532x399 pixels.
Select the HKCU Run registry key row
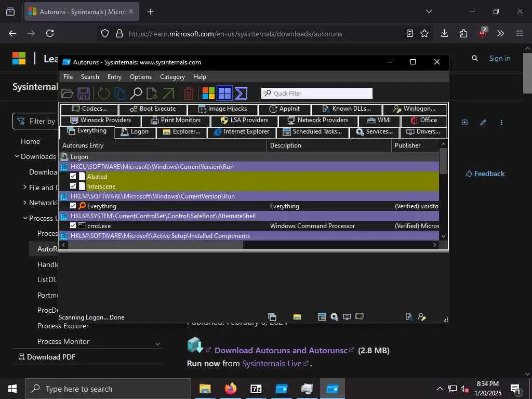point(249,167)
